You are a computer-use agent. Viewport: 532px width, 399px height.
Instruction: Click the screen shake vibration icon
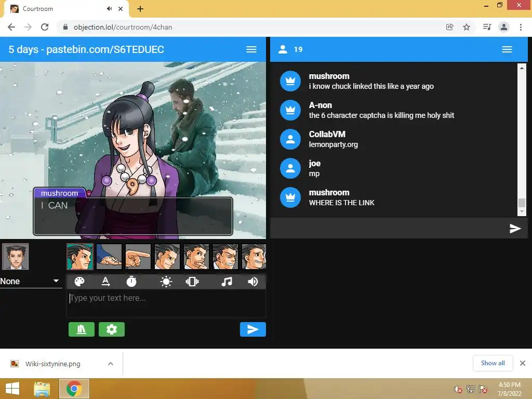(192, 282)
